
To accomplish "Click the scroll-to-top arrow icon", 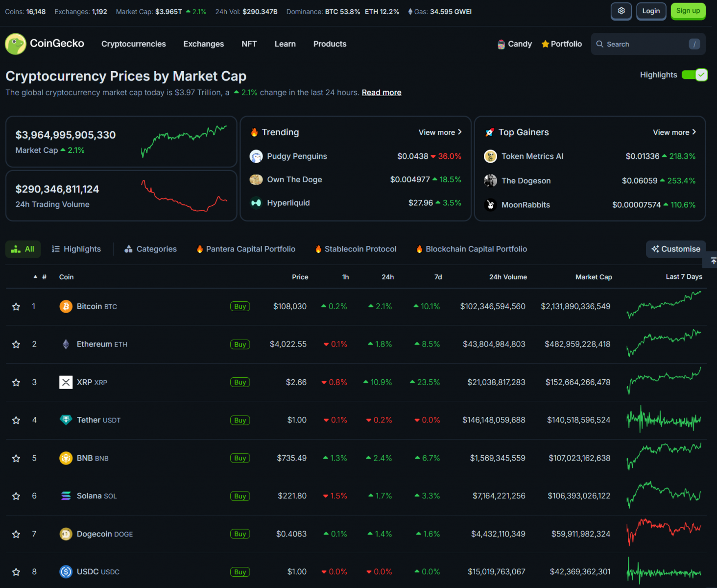I will 713,261.
